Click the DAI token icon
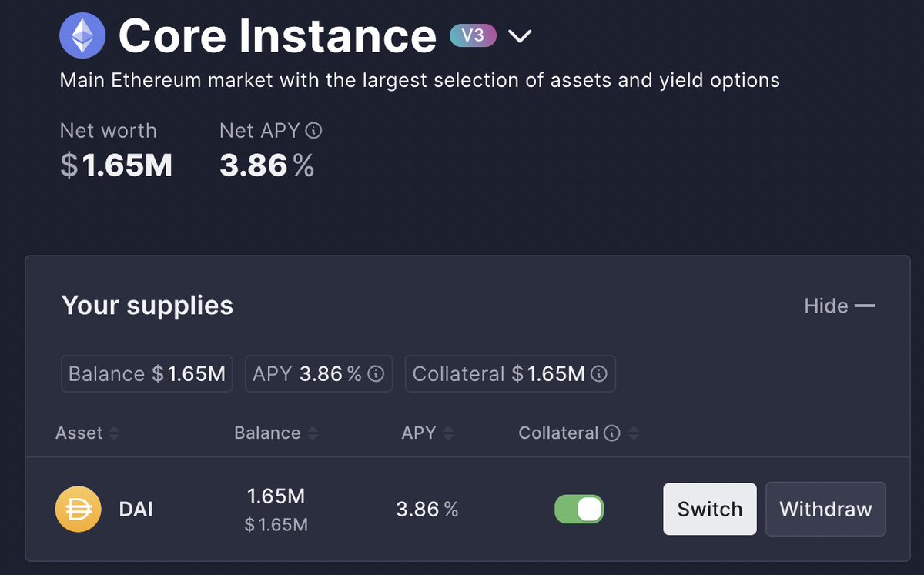The width and height of the screenshot is (924, 575). click(78, 509)
